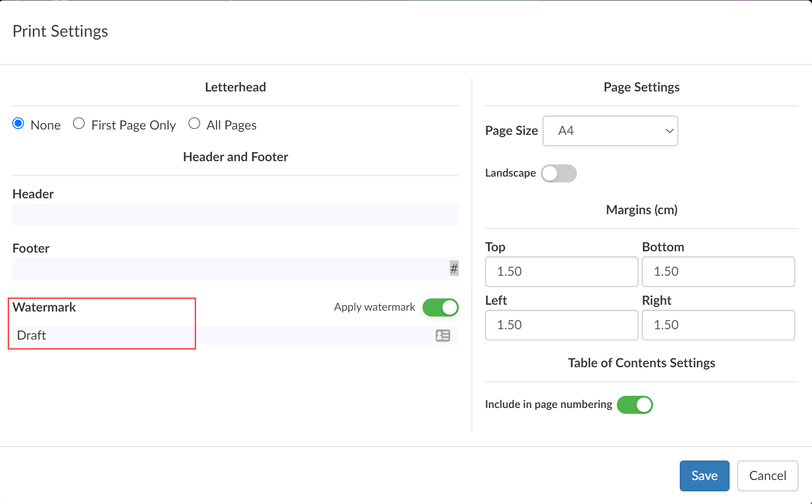Disable the Apply watermark toggle
The height and width of the screenshot is (504, 812).
[x=440, y=307]
